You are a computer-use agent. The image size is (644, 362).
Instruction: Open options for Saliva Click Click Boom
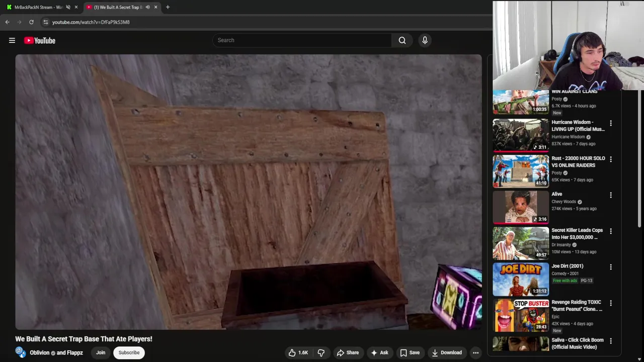[x=611, y=341]
